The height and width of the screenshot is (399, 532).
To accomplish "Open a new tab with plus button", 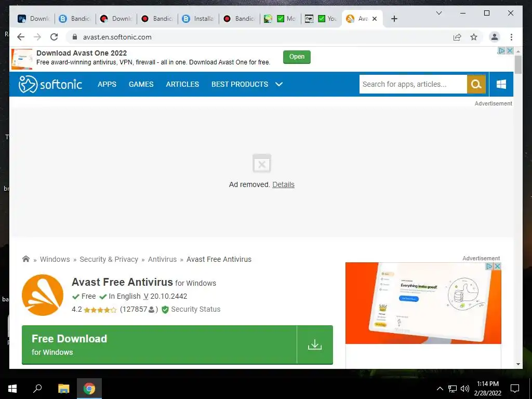I will pyautogui.click(x=394, y=19).
